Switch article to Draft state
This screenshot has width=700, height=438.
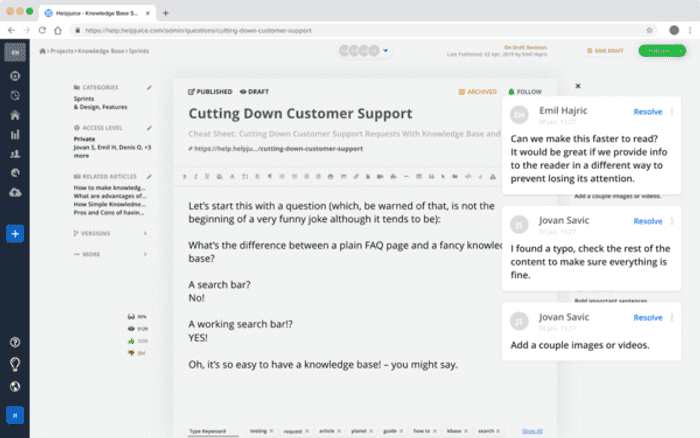253,91
